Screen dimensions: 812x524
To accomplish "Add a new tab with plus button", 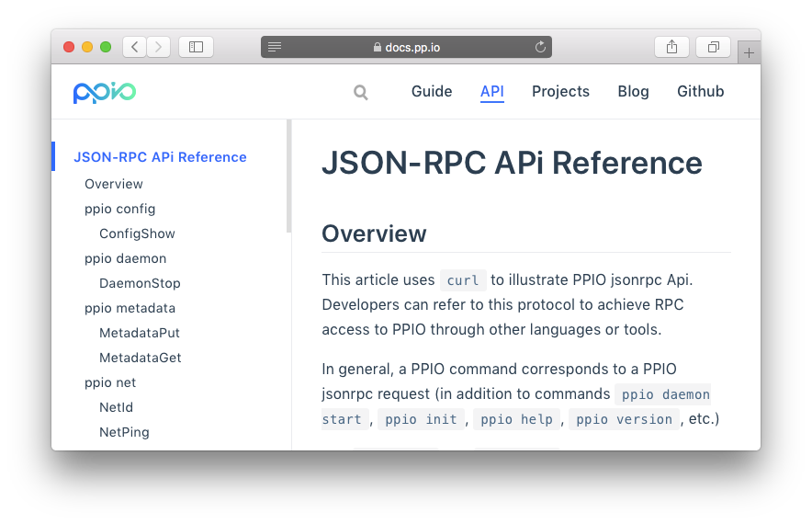I will tap(749, 52).
